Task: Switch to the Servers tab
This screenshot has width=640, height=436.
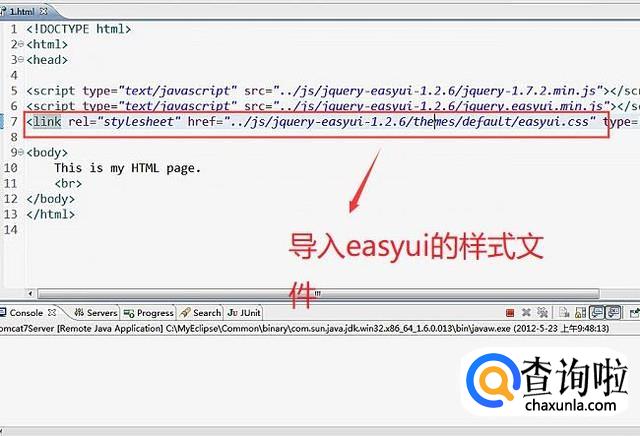Action: [x=96, y=313]
